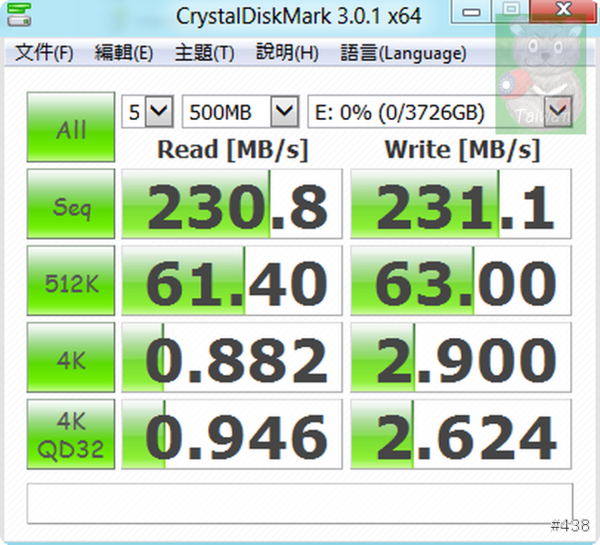
Task: Start the 512K benchmark test
Action: pos(71,281)
